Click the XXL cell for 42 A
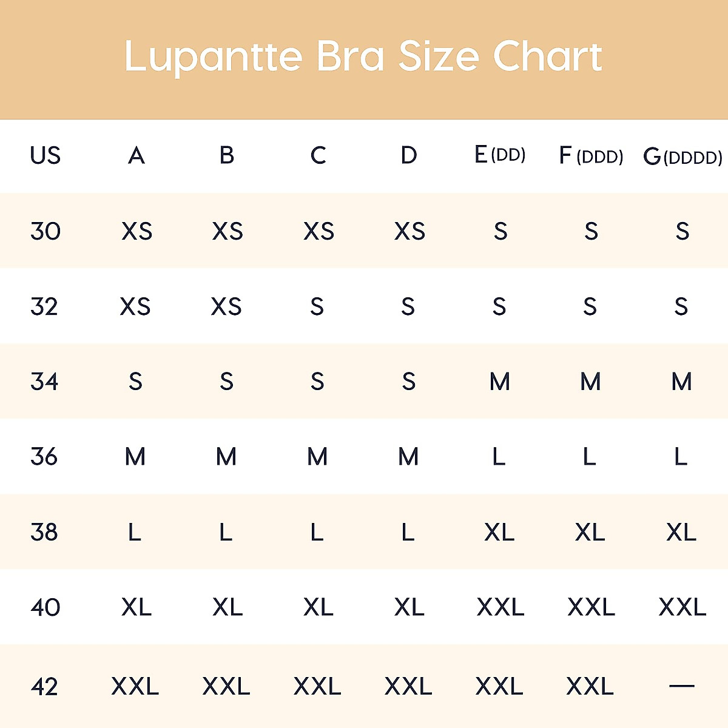The height and width of the screenshot is (728, 728). point(135,686)
